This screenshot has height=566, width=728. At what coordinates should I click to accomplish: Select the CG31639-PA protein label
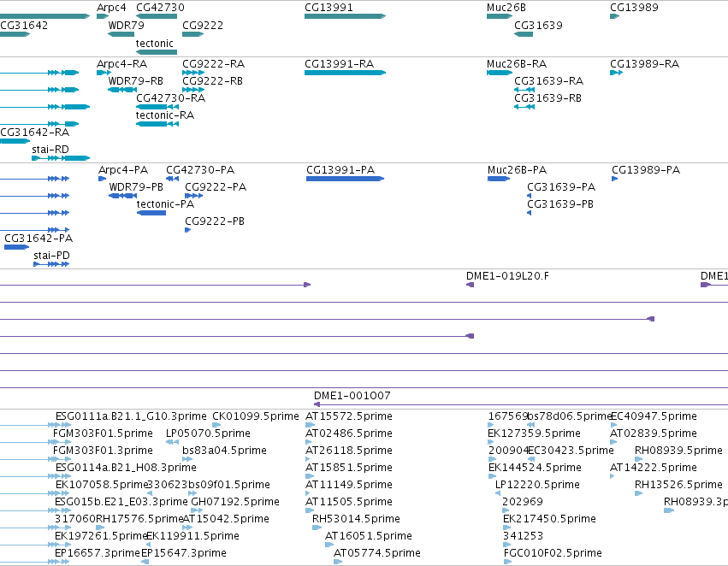point(561,187)
